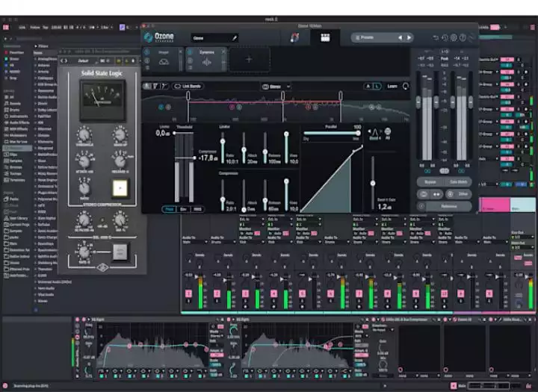Adjust the Parallel Dry/Wet slider
Image resolution: width=538 pixels, height=392 pixels.
pos(331,133)
